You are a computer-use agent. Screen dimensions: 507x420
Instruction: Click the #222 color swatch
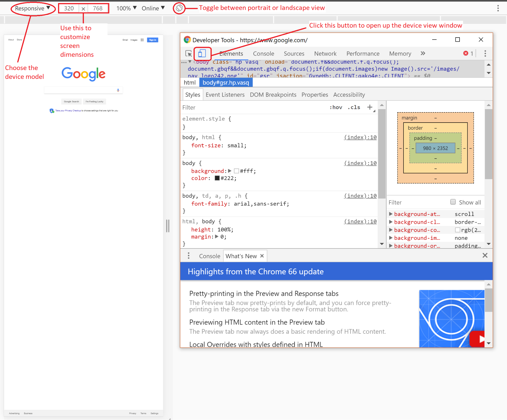click(217, 178)
